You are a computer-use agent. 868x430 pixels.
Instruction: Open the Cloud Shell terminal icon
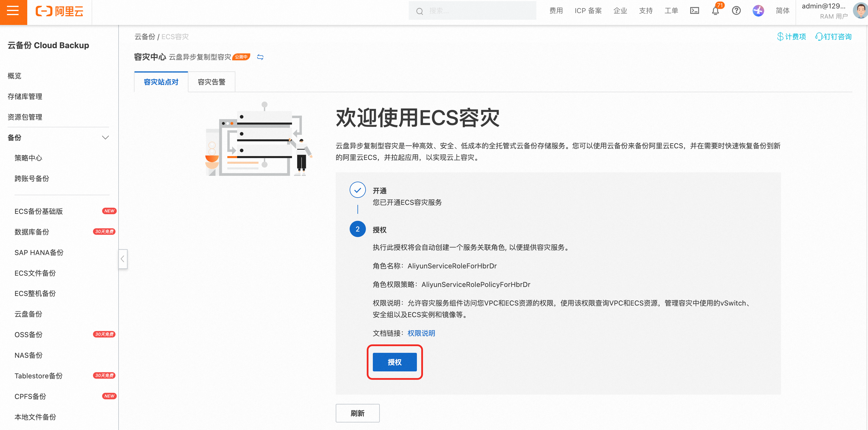tap(694, 11)
